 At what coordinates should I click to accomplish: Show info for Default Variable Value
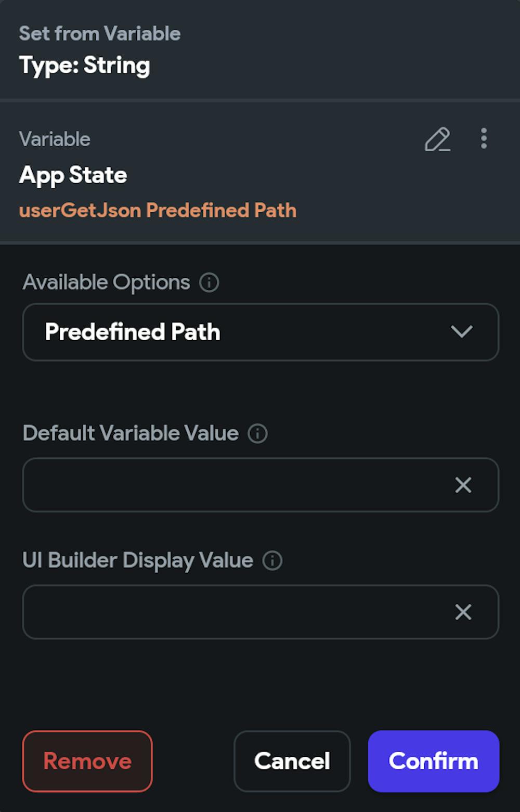[257, 433]
